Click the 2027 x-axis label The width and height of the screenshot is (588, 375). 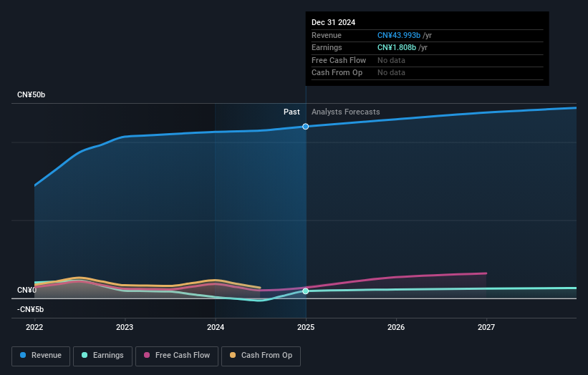pos(486,327)
